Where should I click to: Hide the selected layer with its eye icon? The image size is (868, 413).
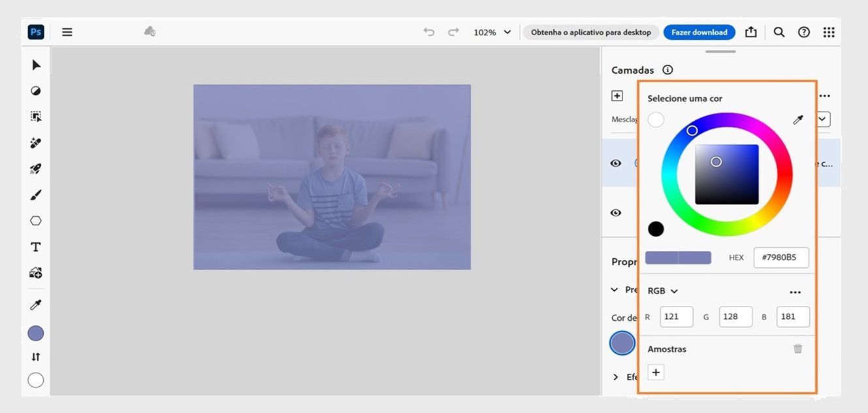tap(615, 163)
